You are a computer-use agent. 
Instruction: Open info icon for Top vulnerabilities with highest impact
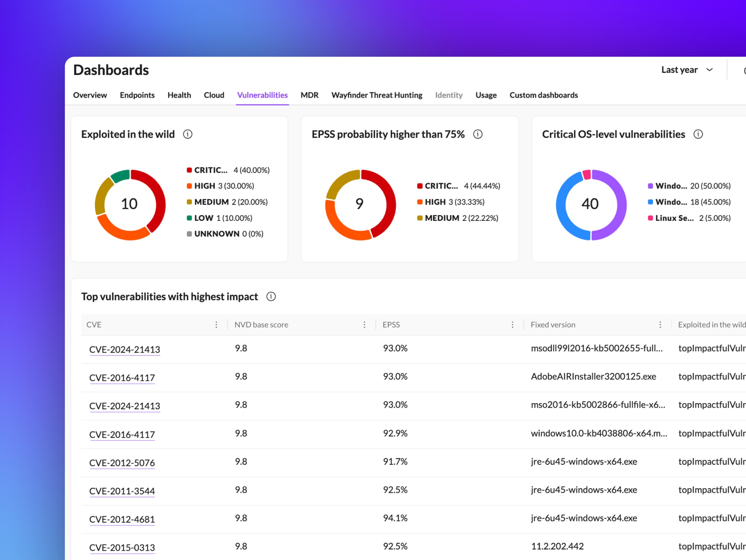(271, 297)
